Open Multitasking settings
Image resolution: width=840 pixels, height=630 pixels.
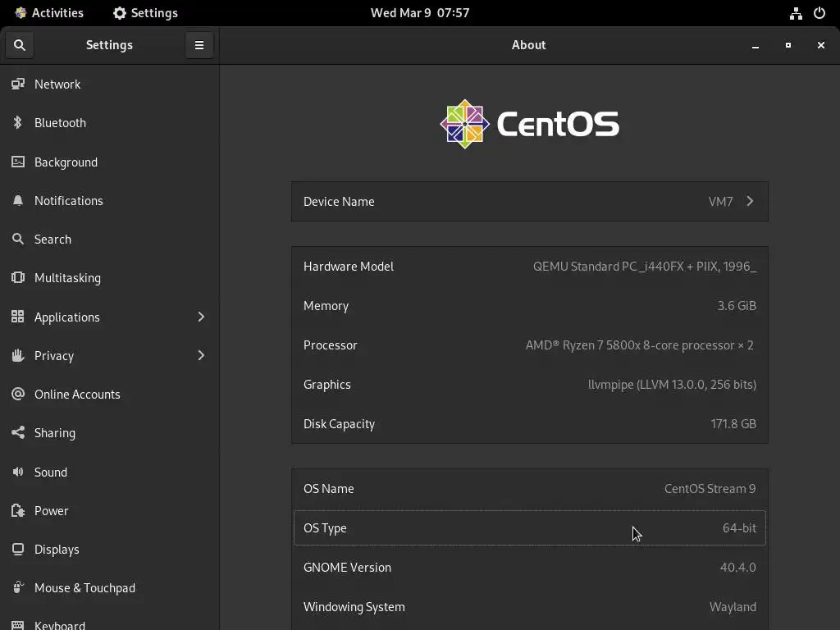109,277
